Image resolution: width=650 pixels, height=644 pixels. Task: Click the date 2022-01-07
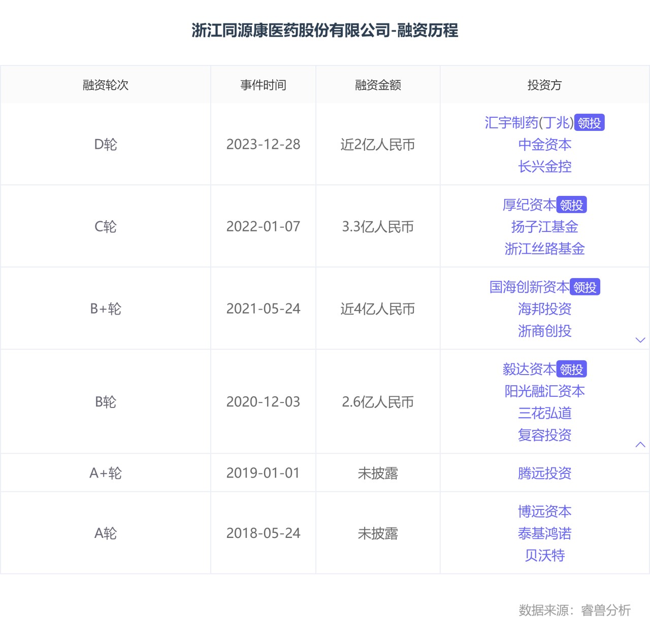pyautogui.click(x=263, y=227)
